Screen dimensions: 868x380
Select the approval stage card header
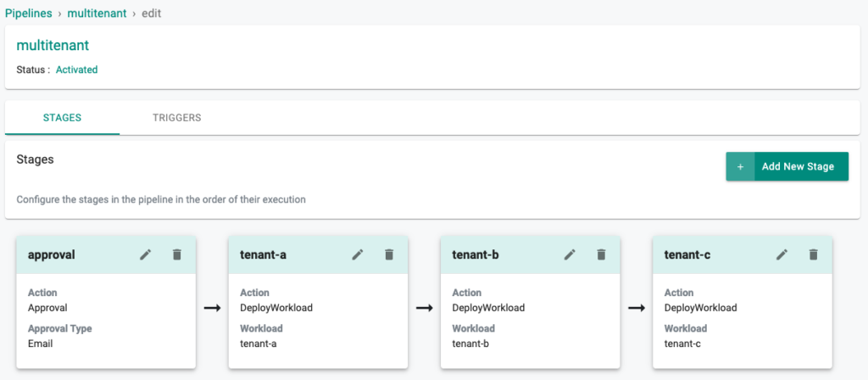[x=52, y=254]
